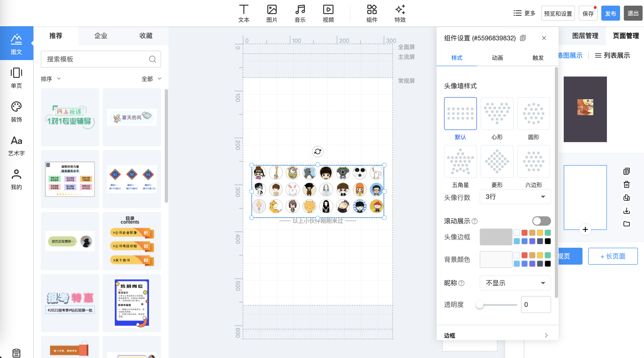Click the clipboard icon at sidebar bottom

16,353
